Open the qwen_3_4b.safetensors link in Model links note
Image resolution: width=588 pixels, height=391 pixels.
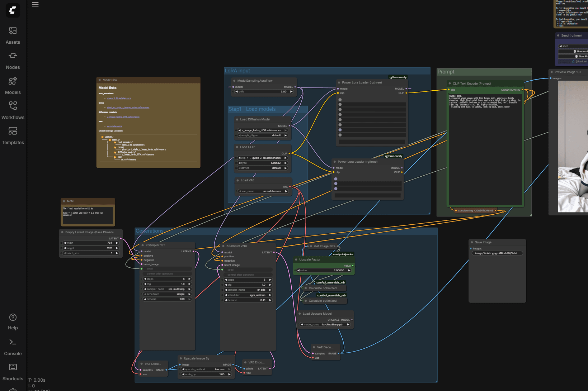pos(119,98)
